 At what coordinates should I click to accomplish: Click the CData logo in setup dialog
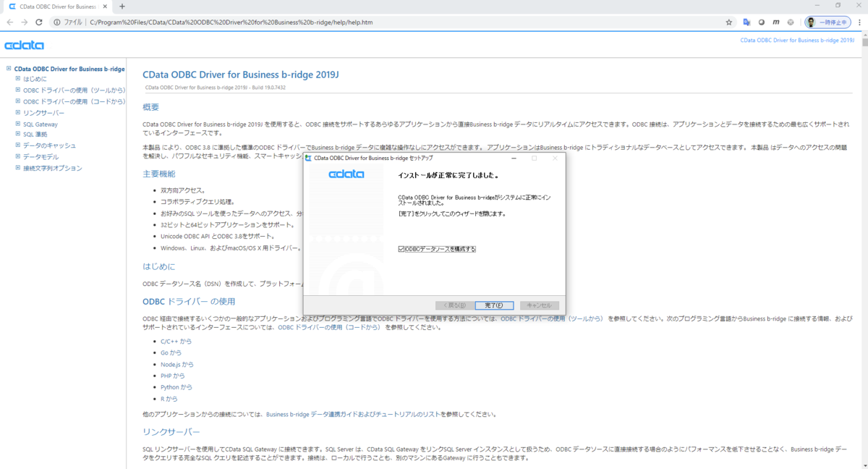click(346, 174)
